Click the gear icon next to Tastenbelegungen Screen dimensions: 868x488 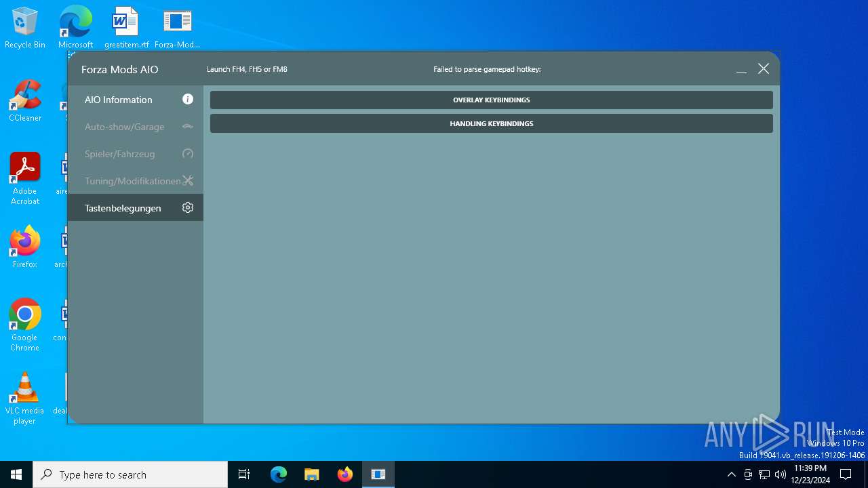pyautogui.click(x=188, y=207)
